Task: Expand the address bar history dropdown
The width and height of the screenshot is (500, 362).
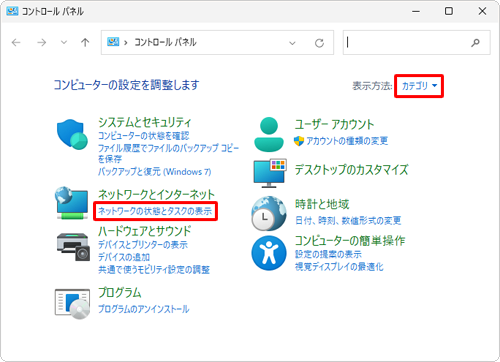Action: pyautogui.click(x=292, y=43)
